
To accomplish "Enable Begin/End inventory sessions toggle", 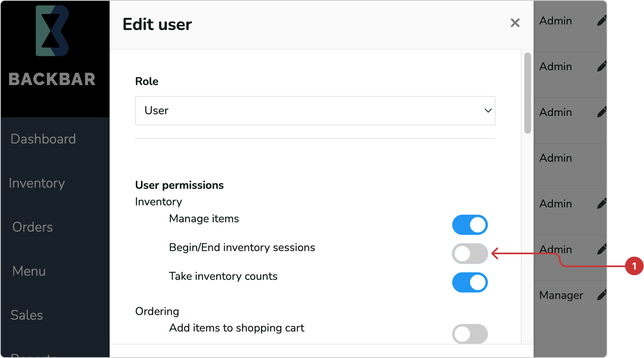I will (x=470, y=253).
